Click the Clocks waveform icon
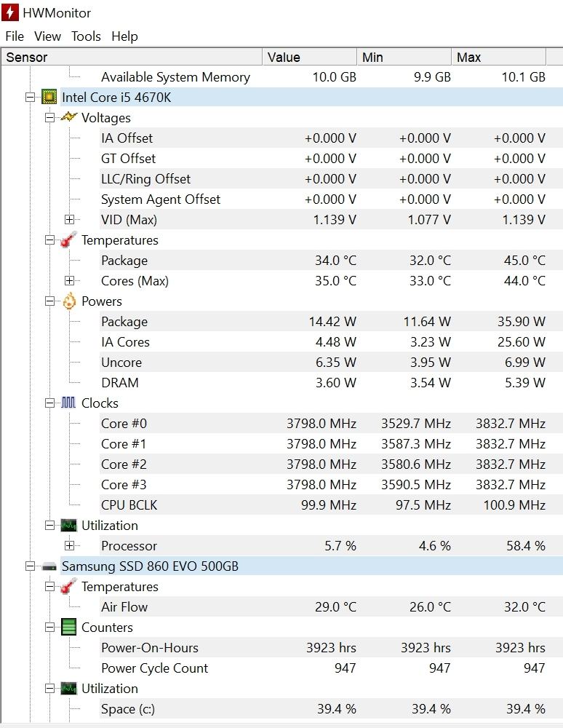 [x=68, y=403]
